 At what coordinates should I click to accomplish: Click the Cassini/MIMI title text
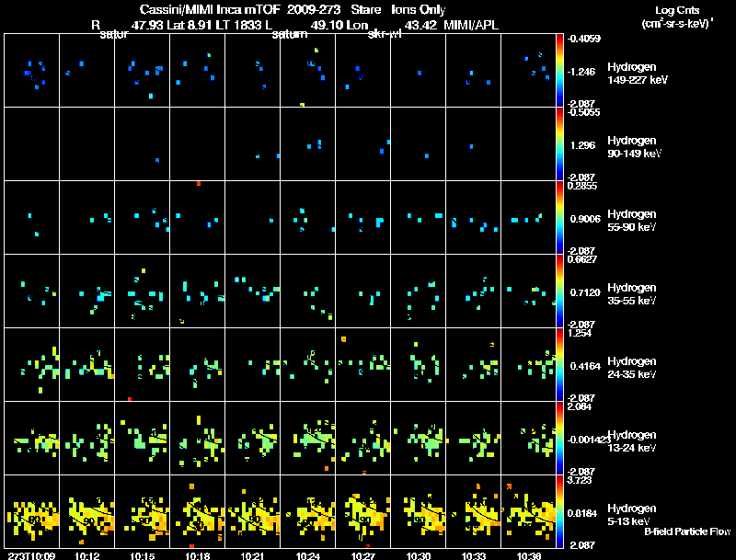pyautogui.click(x=178, y=9)
